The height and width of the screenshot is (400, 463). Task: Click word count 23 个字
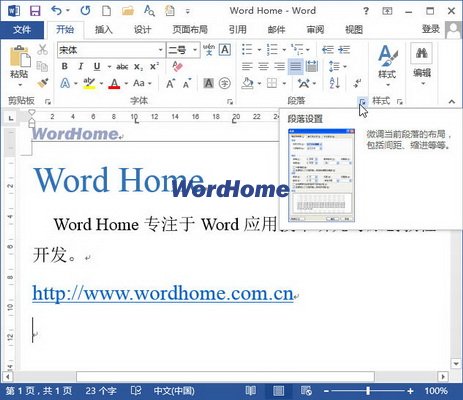(x=101, y=391)
